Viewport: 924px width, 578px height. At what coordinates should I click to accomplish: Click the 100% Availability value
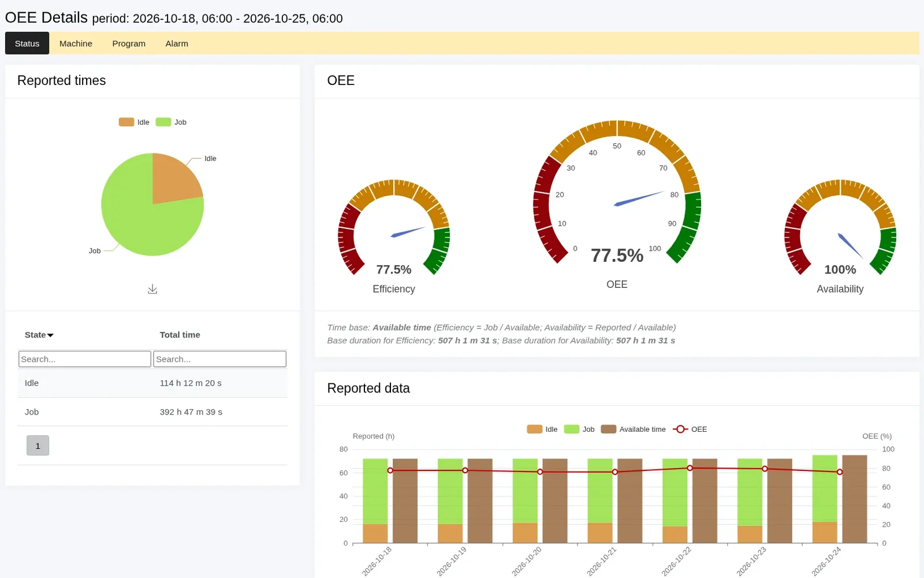(840, 269)
